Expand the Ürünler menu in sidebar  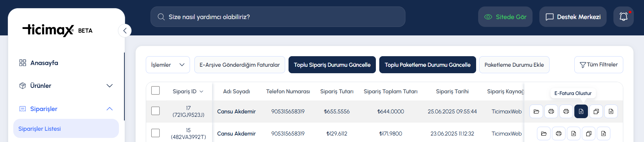(66, 86)
